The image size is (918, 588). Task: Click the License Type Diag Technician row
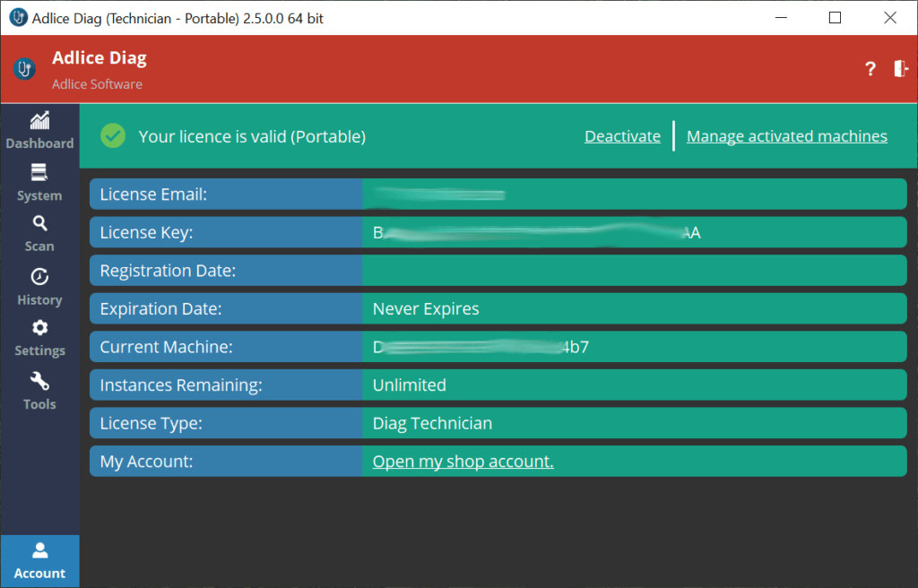tap(633, 423)
